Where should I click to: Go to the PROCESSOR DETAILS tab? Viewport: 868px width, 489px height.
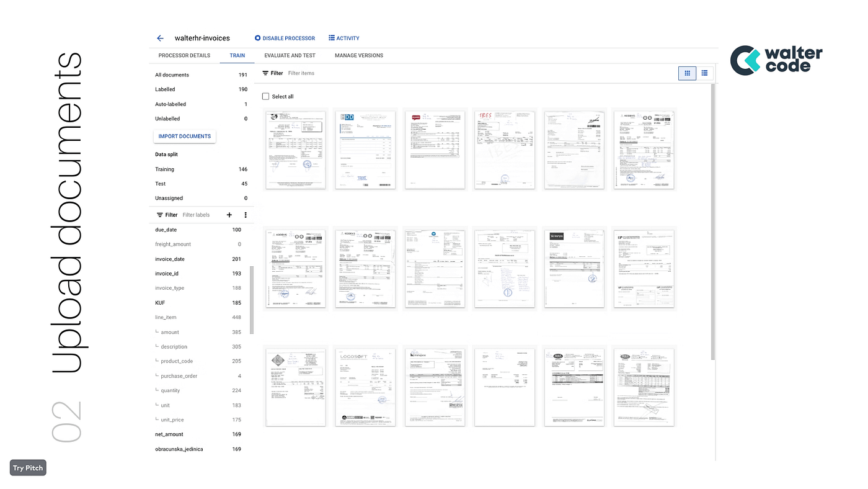(184, 55)
